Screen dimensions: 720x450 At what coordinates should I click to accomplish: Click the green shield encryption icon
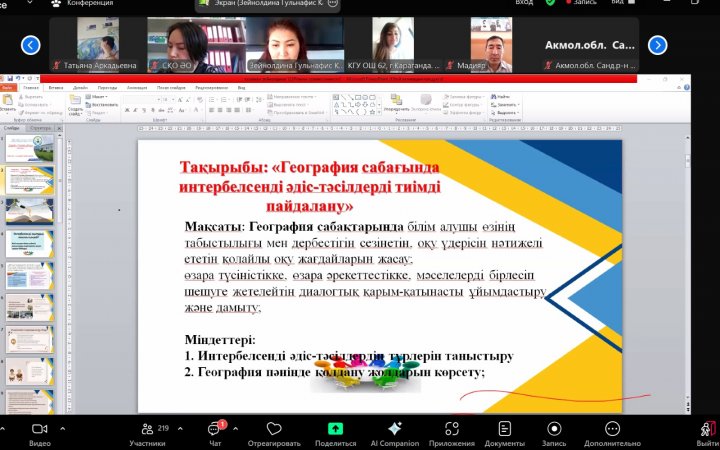550,2
